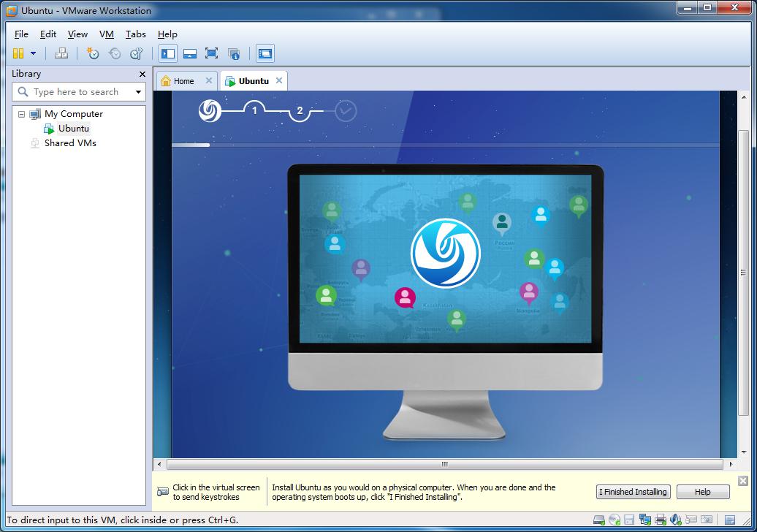757x532 pixels.
Task: Close the install hint bar
Action: (x=743, y=481)
